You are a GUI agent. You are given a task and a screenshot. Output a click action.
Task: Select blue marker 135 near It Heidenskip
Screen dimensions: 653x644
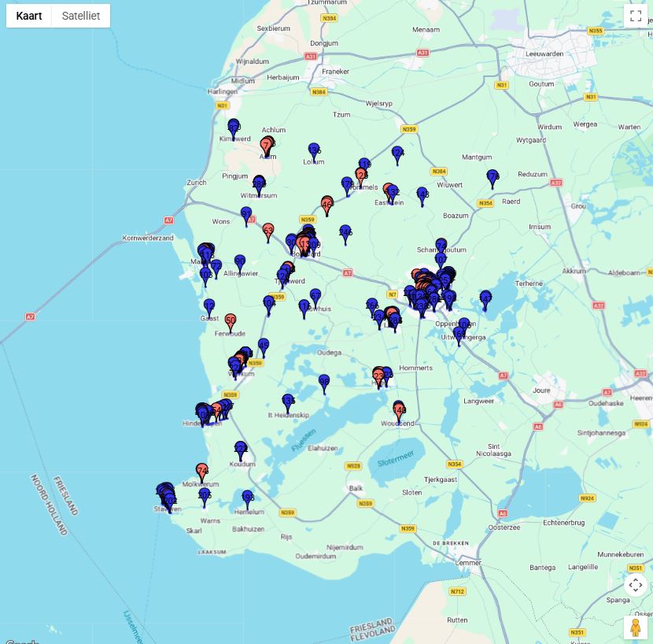point(288,402)
